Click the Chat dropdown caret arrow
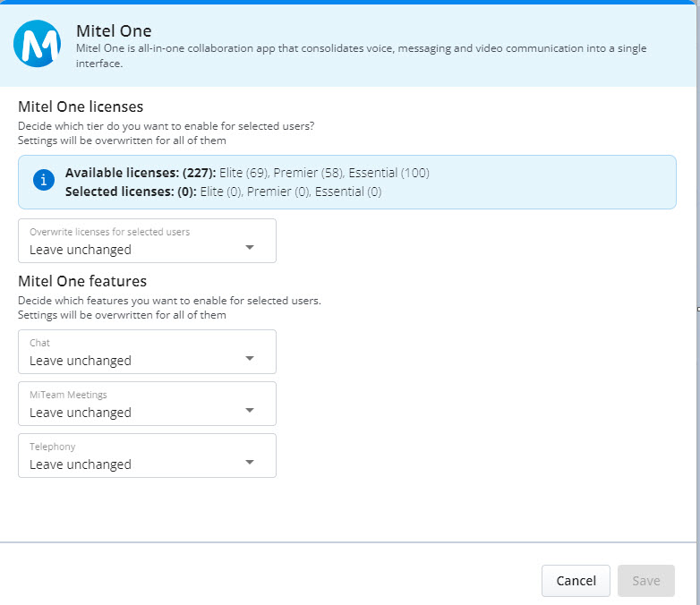The image size is (700, 605). pyautogui.click(x=250, y=358)
